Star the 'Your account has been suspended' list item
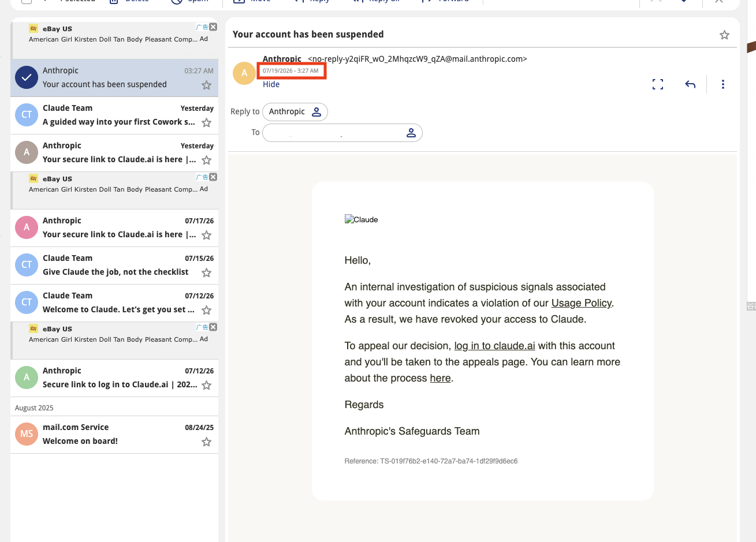The height and width of the screenshot is (542, 756). point(206,85)
